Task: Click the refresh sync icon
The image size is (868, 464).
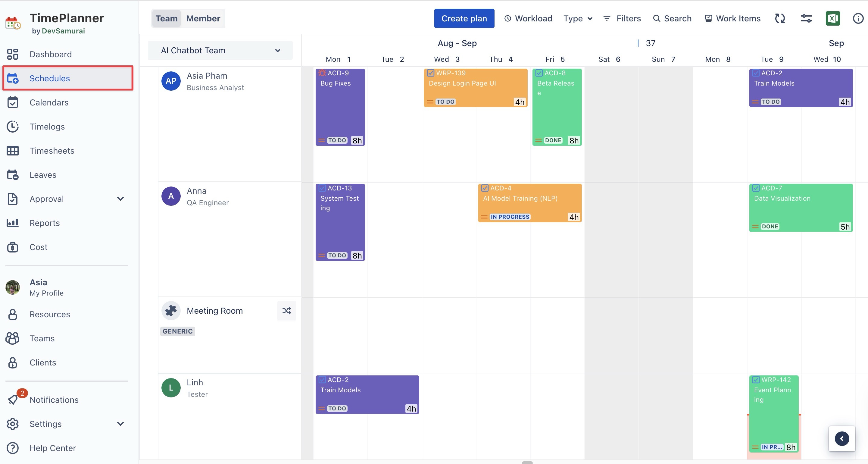Action: pyautogui.click(x=780, y=18)
